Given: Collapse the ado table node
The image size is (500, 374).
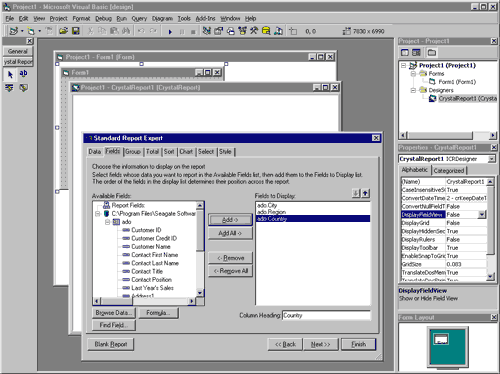Looking at the screenshot, I should pyautogui.click(x=107, y=222).
